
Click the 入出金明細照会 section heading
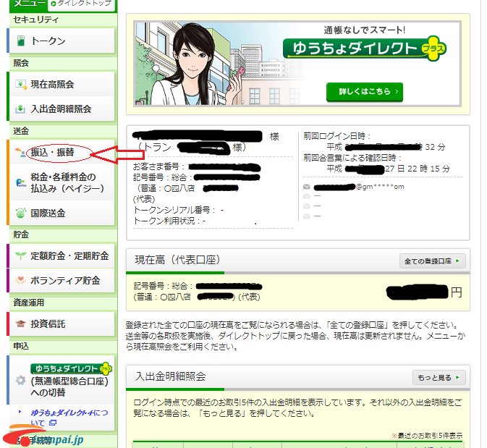[171, 376]
